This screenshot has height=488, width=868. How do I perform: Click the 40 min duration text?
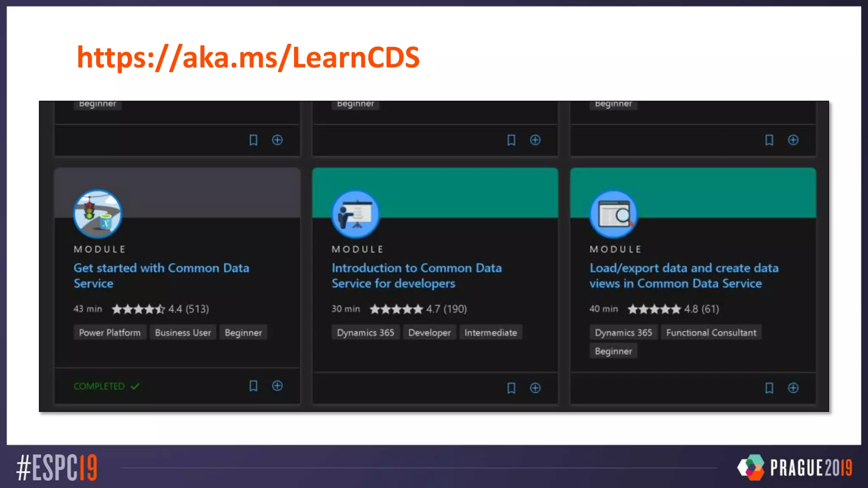[604, 309]
